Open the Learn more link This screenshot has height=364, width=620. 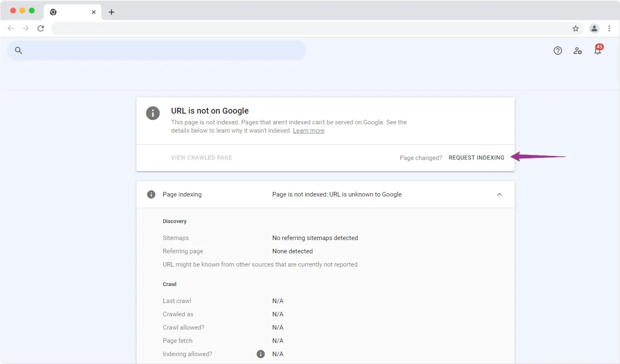click(x=308, y=131)
